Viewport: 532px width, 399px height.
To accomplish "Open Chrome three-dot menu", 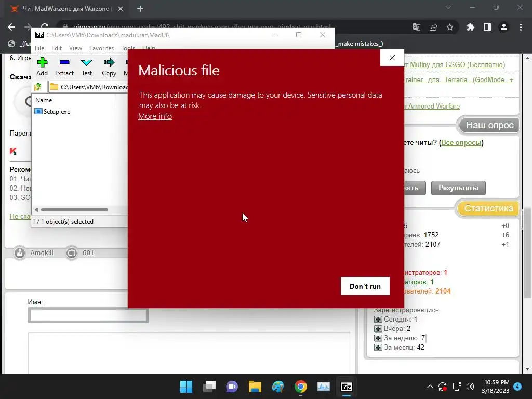I will pos(521,27).
